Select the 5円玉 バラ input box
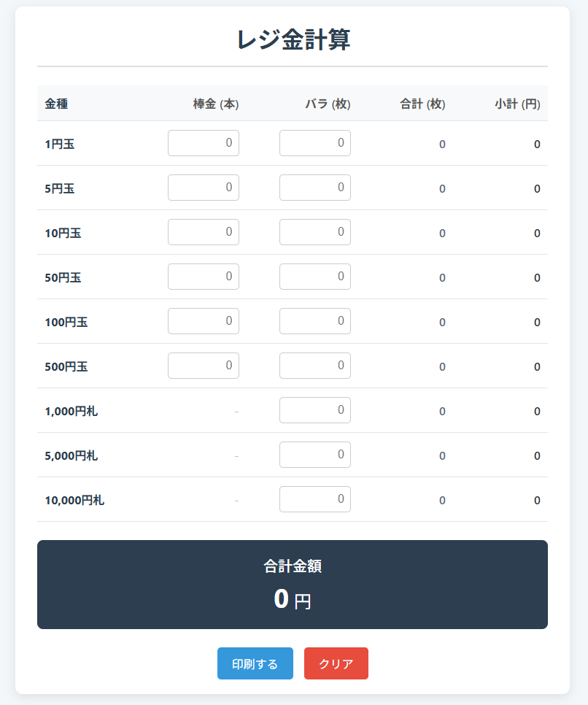This screenshot has width=588, height=705. (x=314, y=188)
